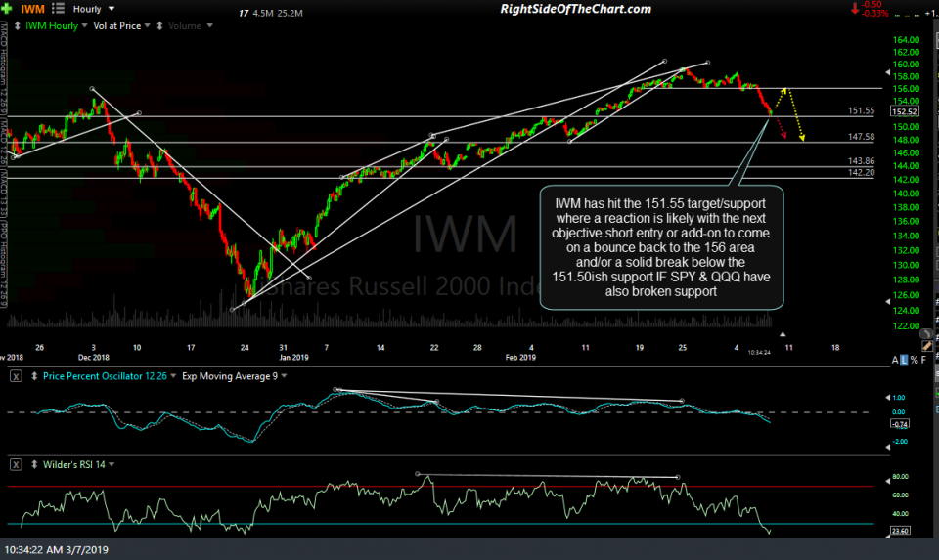The image size is (939, 560).
Task: Toggle the L log-scale axis button
Action: pyautogui.click(x=904, y=360)
